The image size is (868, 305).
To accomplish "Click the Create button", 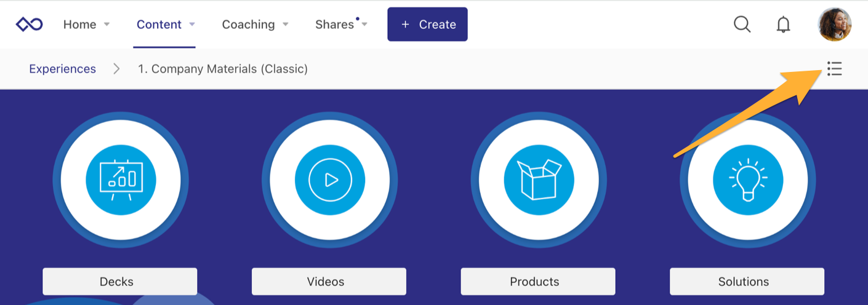I will 427,25.
